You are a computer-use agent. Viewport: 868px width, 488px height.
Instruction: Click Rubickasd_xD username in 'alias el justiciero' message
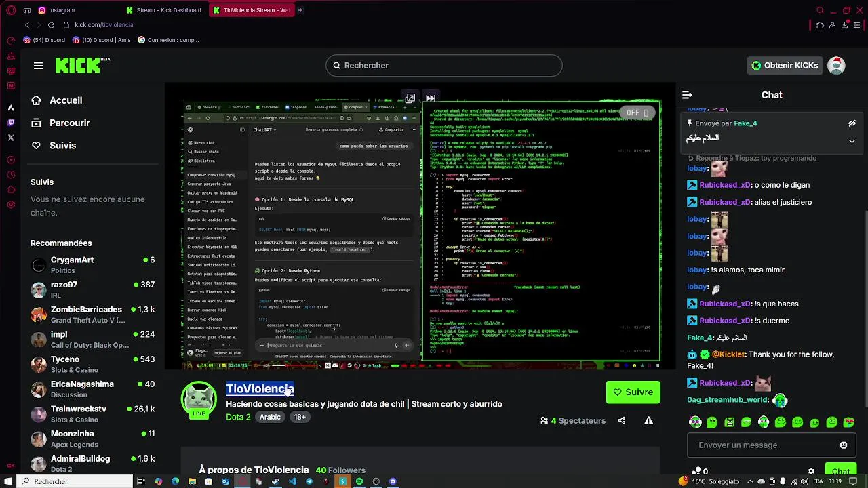pyautogui.click(x=725, y=202)
